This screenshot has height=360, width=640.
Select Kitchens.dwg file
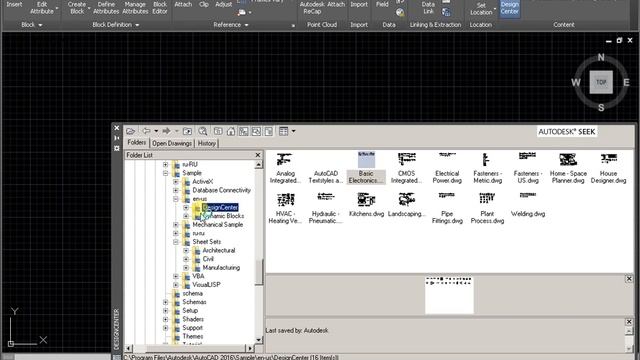366,205
